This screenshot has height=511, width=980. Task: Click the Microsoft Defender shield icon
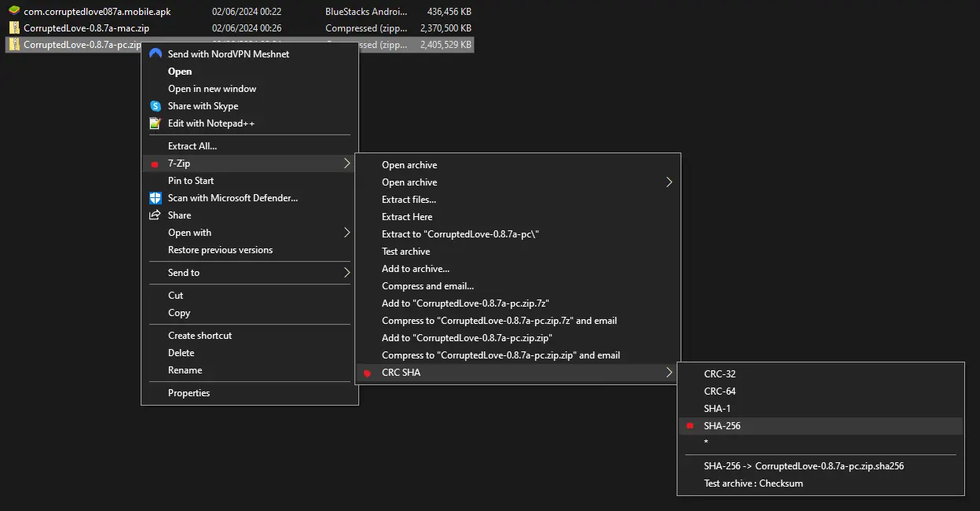[x=156, y=198]
